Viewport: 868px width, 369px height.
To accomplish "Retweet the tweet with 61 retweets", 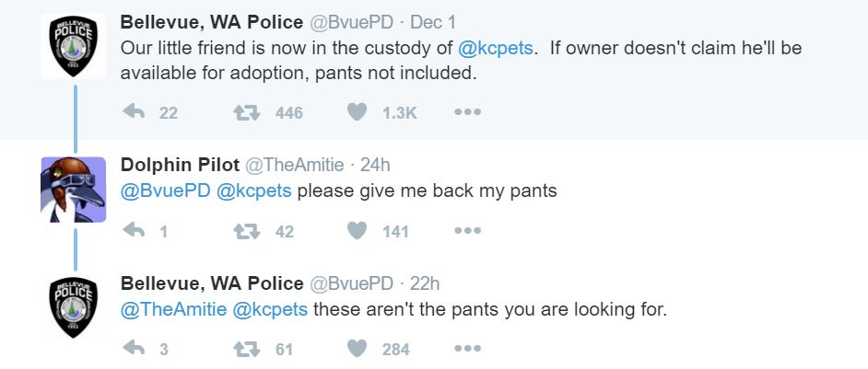I will 245,349.
